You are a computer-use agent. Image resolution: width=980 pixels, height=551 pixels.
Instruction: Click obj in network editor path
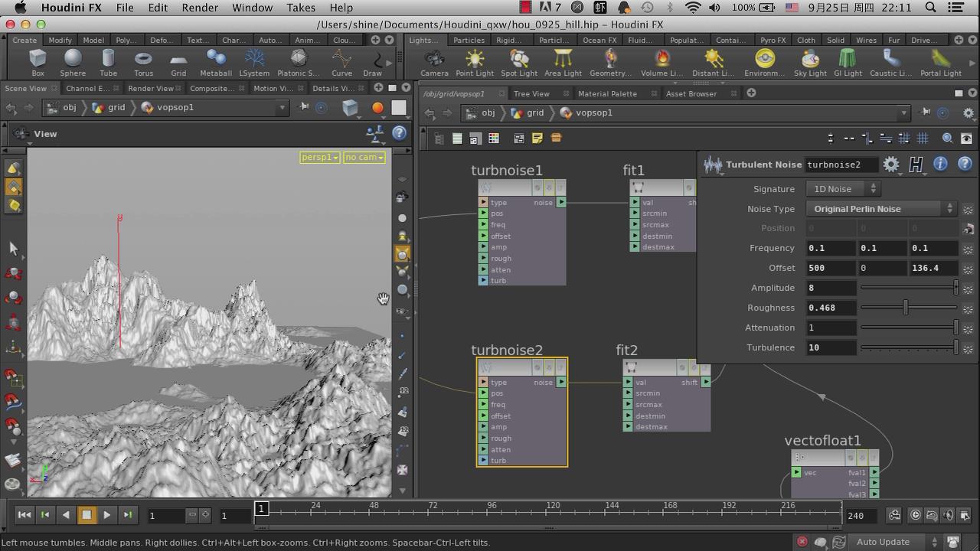(488, 112)
